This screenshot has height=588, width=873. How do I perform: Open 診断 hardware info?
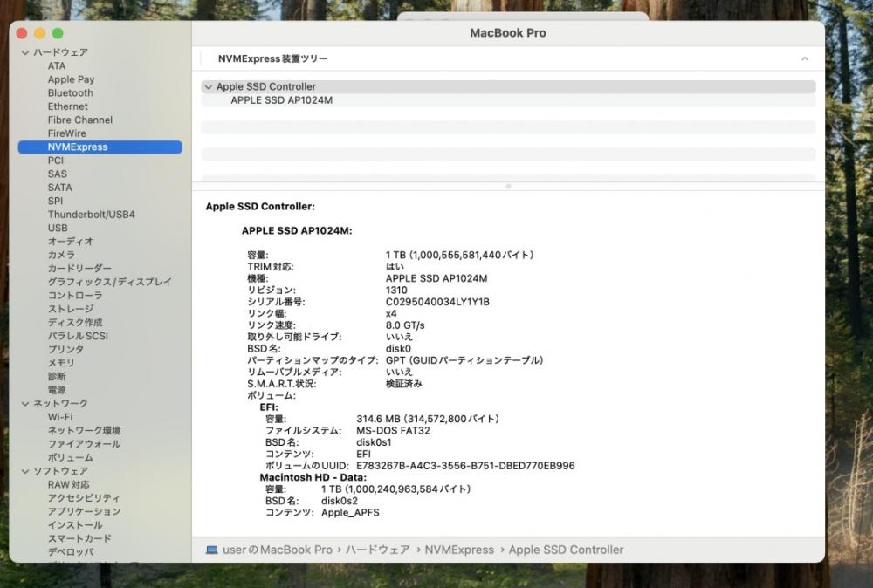click(57, 377)
